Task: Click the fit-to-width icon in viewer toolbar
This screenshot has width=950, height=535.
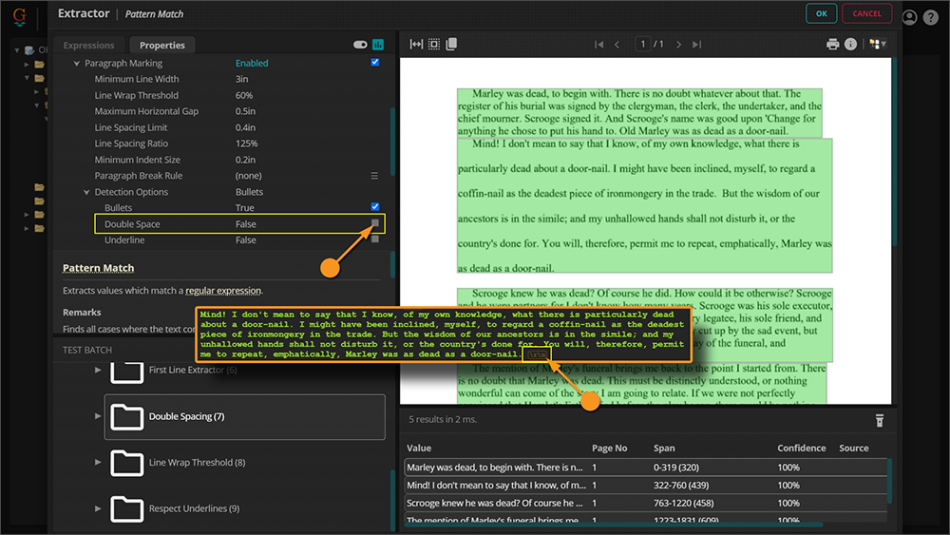Action: [415, 44]
